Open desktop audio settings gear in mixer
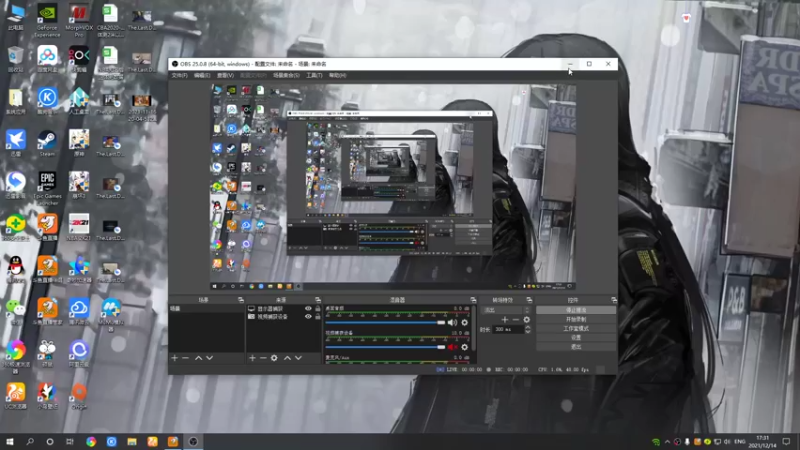Screen dimensions: 800x450 (x=464, y=322)
